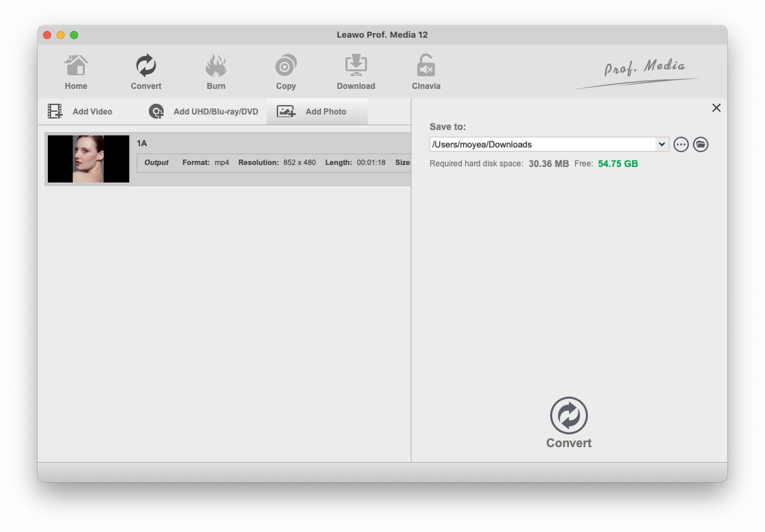Open the Burn module

click(x=216, y=72)
